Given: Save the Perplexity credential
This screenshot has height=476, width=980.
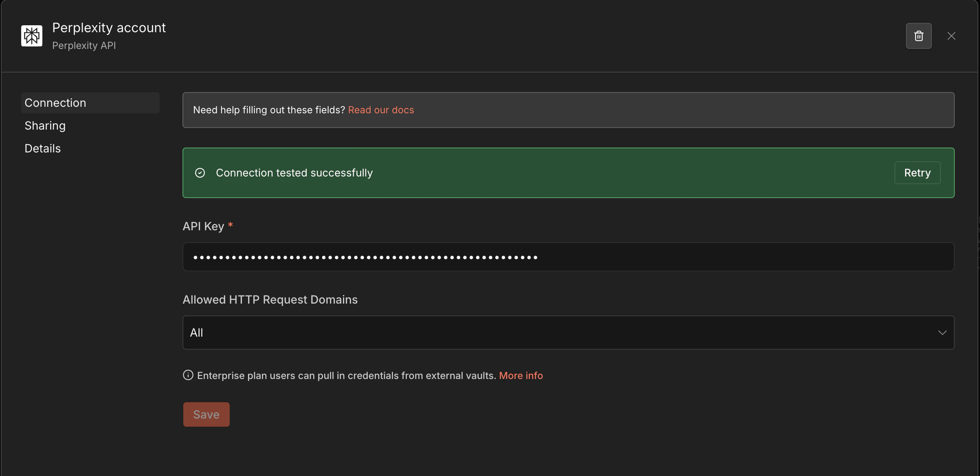Looking at the screenshot, I should pyautogui.click(x=206, y=414).
